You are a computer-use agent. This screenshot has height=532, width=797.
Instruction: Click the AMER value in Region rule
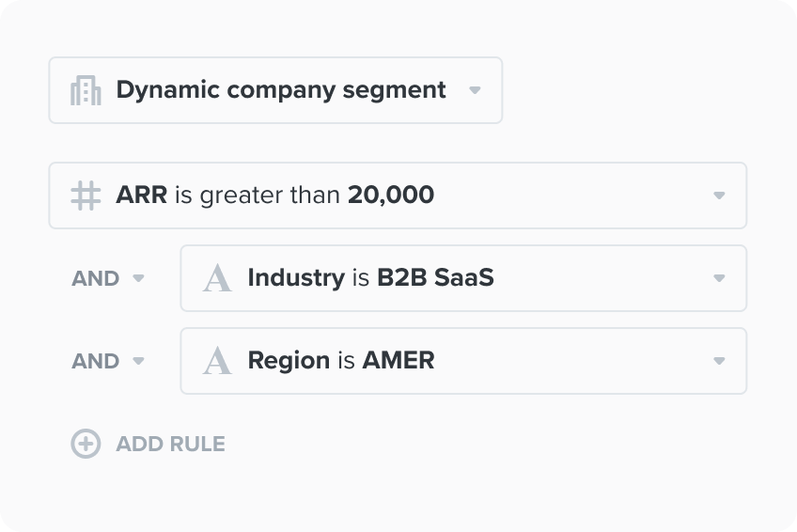point(398,360)
